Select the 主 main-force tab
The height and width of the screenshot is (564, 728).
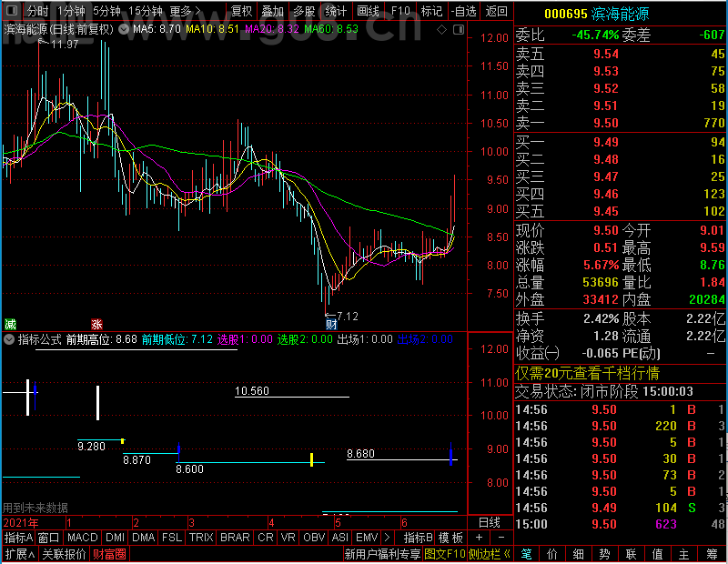[684, 554]
